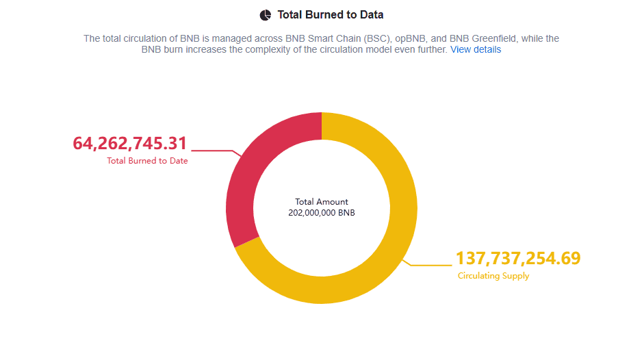
Task: Click the "202,000,000 BNB" center text
Action: click(x=322, y=213)
